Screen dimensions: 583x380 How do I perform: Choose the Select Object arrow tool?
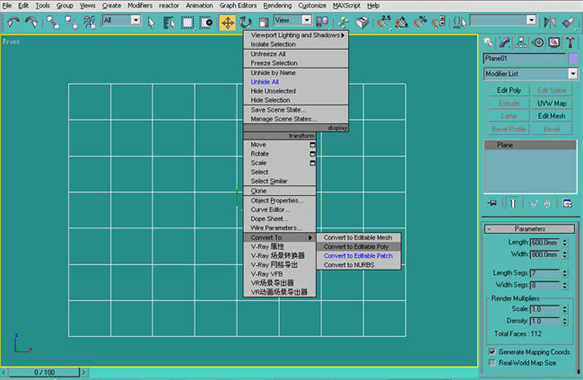click(x=151, y=23)
